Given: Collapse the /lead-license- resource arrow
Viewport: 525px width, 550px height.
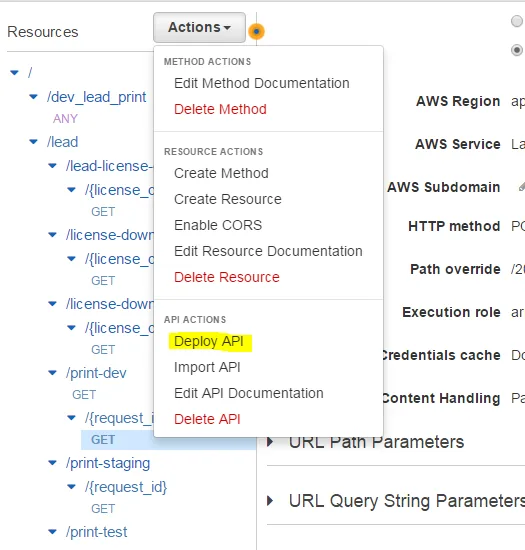Looking at the screenshot, I should tap(52, 166).
